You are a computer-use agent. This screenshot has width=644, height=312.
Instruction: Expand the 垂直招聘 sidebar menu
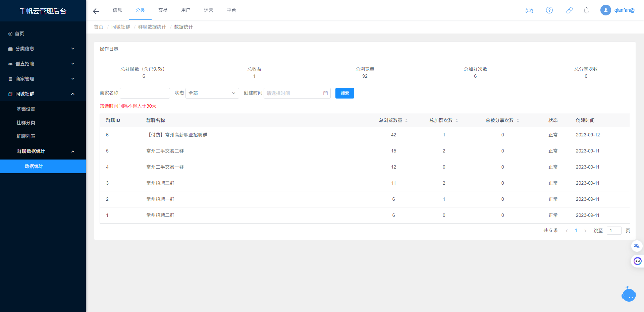[43, 64]
